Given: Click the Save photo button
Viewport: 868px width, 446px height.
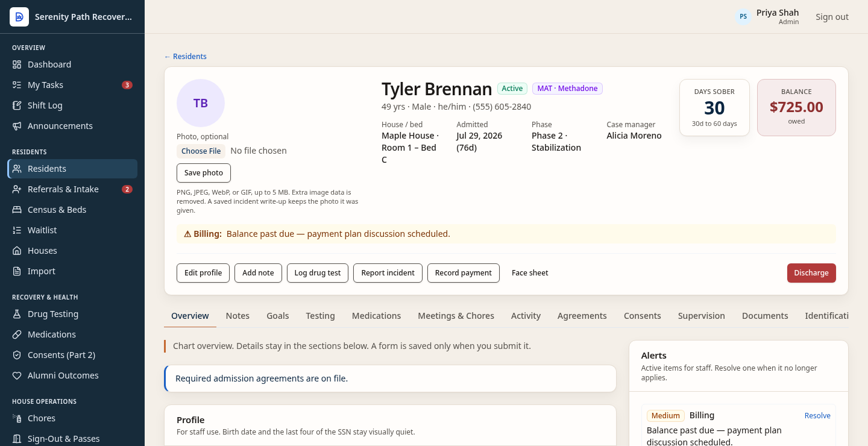Looking at the screenshot, I should (204, 173).
